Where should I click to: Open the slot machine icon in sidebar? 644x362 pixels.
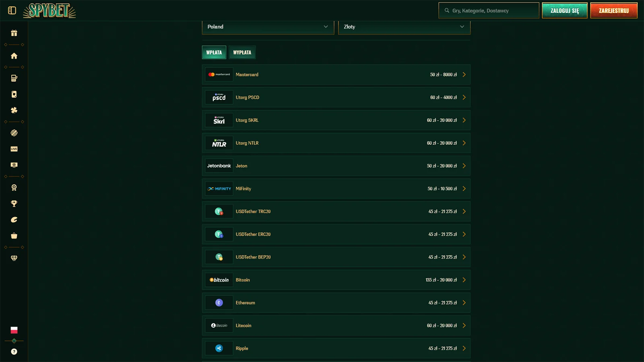pos(14,78)
